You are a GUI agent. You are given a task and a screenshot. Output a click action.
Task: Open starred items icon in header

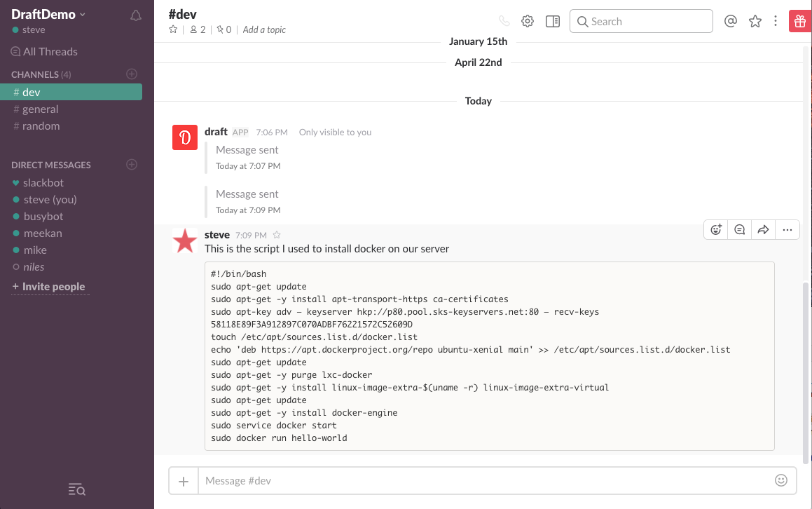[x=755, y=21]
